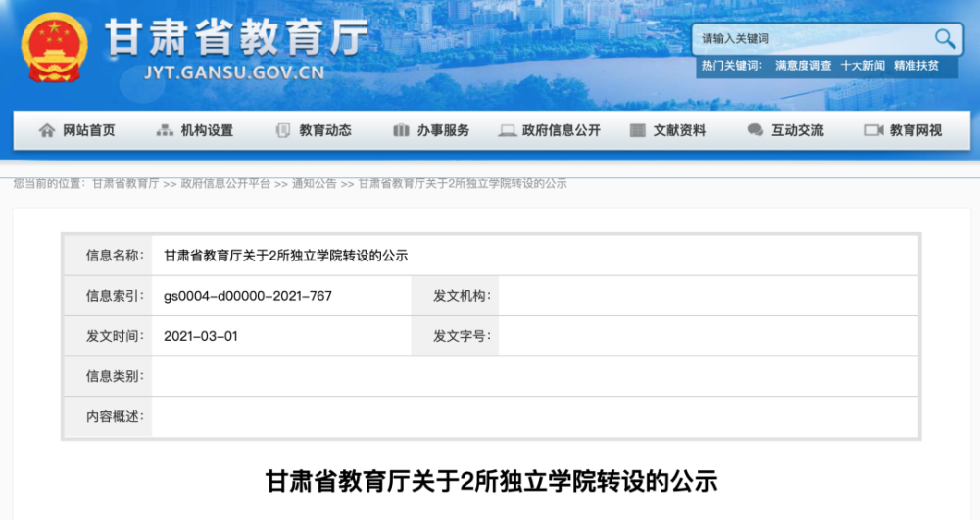Click the index number gs0004-d00000-2021-767
The height and width of the screenshot is (520, 980).
pyautogui.click(x=248, y=296)
